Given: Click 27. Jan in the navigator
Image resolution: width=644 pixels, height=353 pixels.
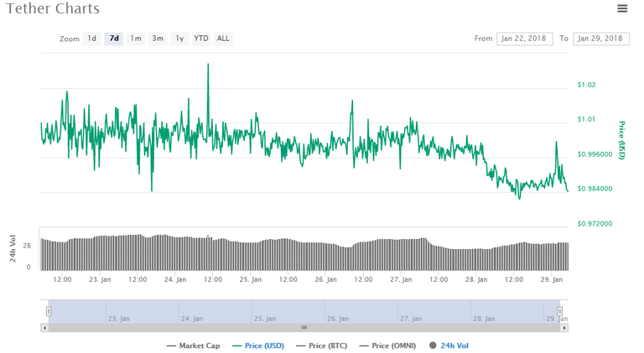Looking at the screenshot, I should (411, 319).
